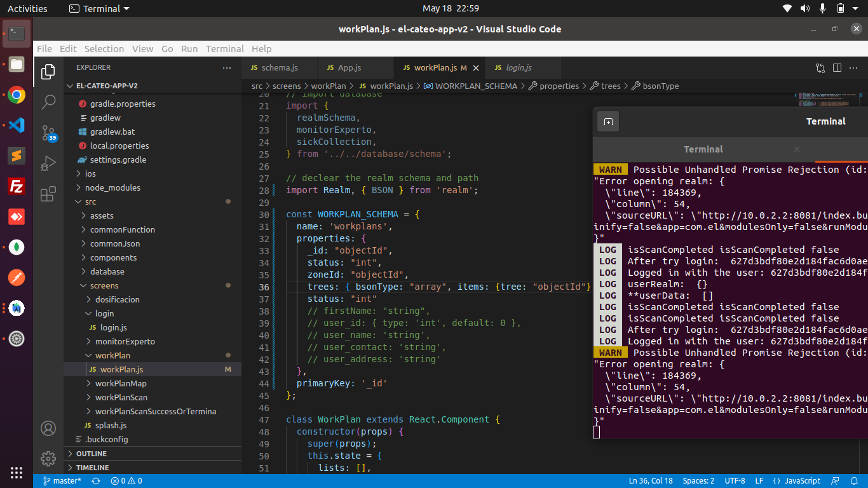Open the Source Control view
The height and width of the screenshot is (488, 868).
(48, 133)
